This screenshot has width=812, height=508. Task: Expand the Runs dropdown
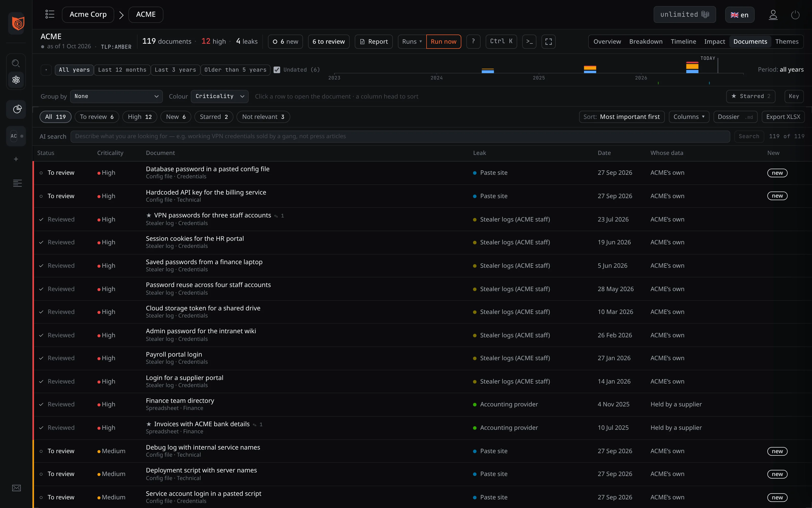point(412,42)
